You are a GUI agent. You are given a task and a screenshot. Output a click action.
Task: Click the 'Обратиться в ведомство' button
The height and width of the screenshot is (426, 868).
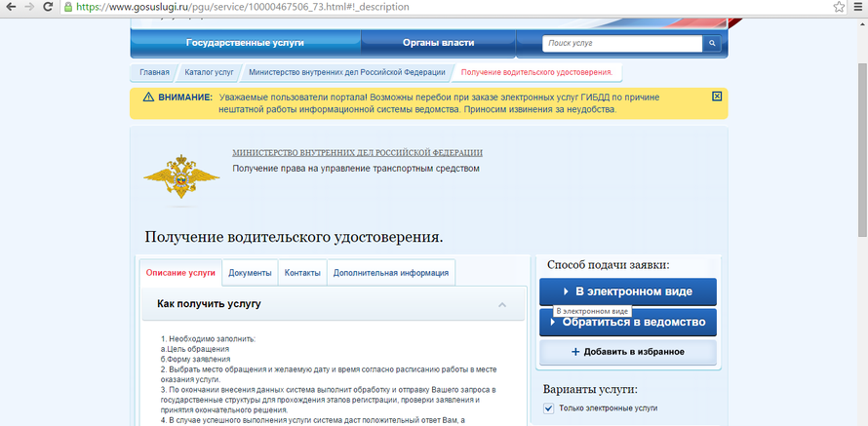627,323
